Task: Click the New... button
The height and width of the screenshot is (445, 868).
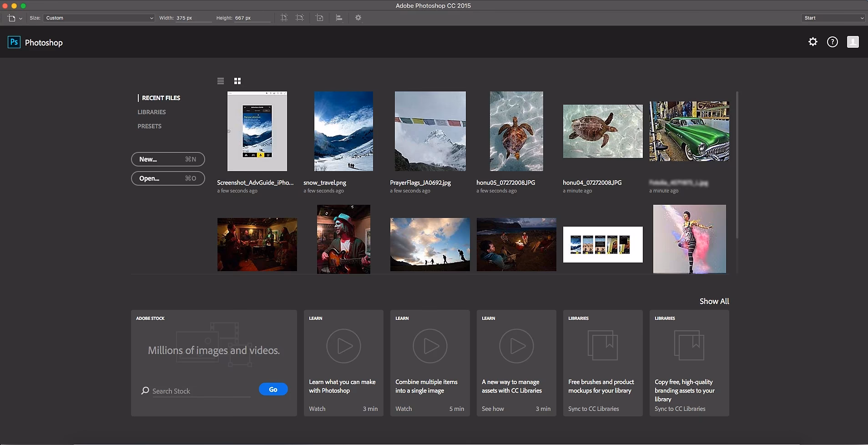Action: 167,159
